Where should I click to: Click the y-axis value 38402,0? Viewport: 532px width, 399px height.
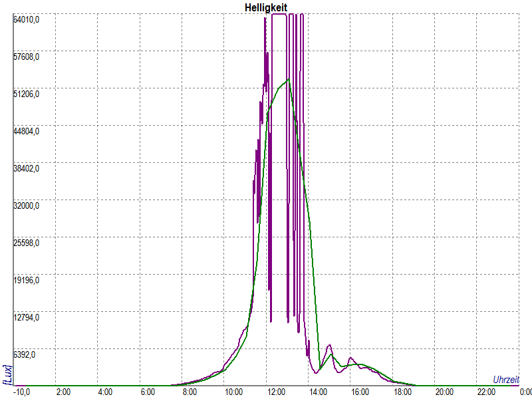click(26, 168)
